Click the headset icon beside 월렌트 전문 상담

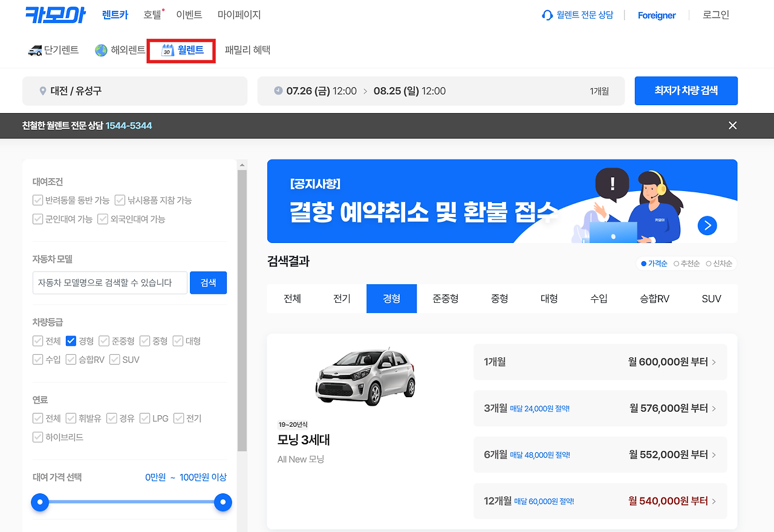click(547, 15)
